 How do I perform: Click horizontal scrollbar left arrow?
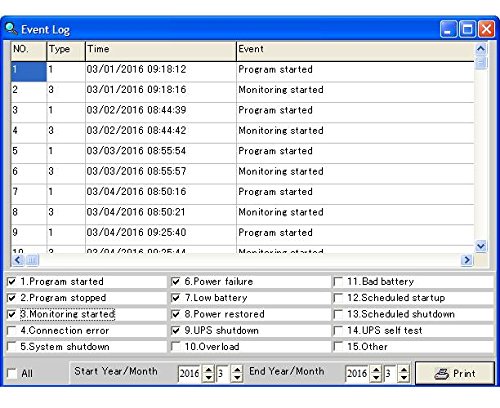[x=18, y=260]
